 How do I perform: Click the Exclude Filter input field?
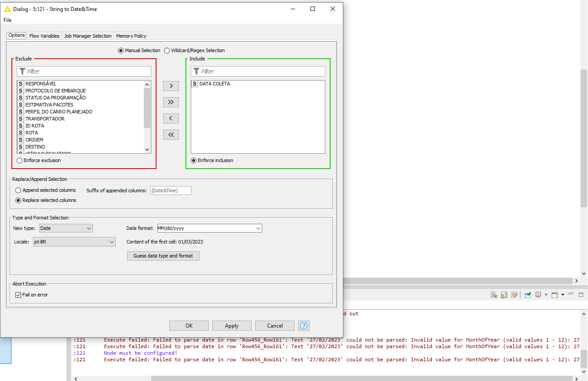click(84, 71)
